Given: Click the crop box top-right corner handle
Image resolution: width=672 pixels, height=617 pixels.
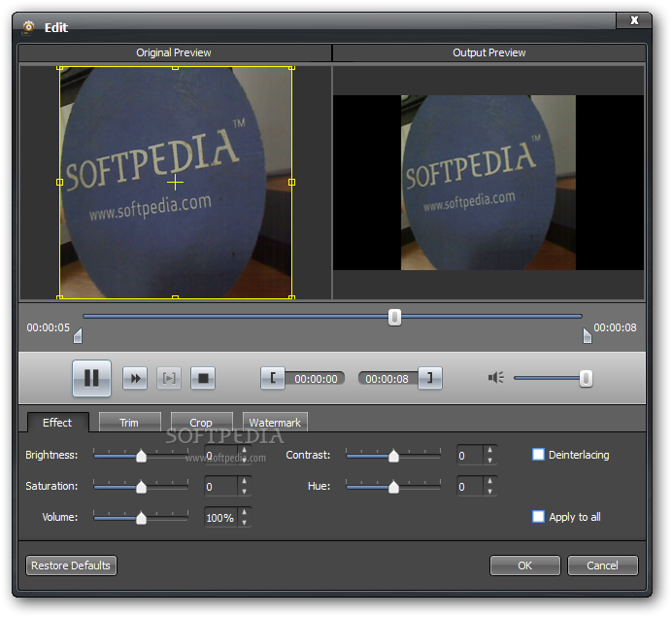Looking at the screenshot, I should coord(292,68).
